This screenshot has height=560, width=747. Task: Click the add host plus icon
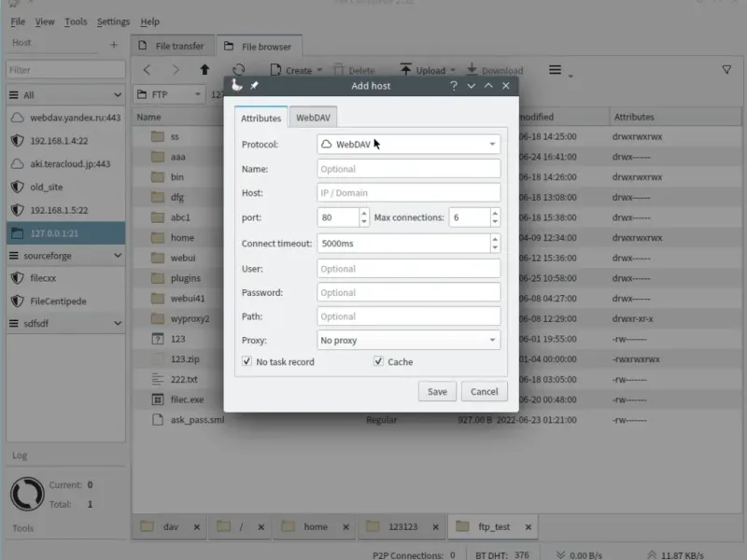113,44
